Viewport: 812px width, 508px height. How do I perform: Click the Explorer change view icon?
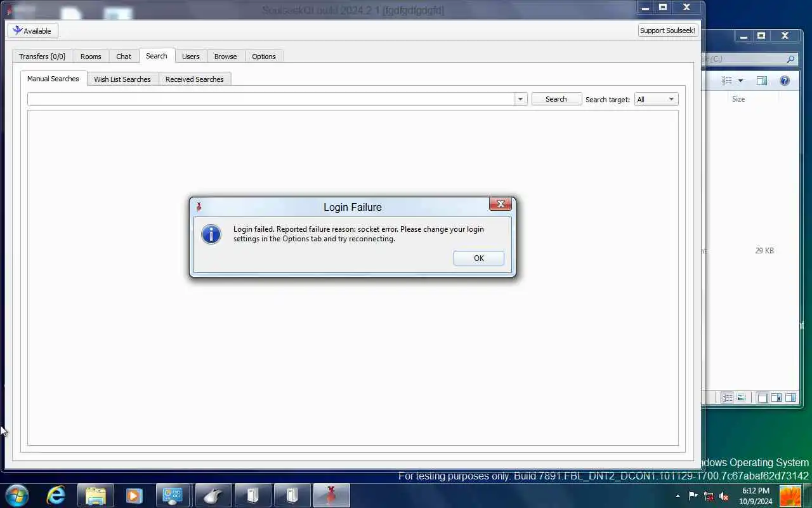click(x=727, y=81)
